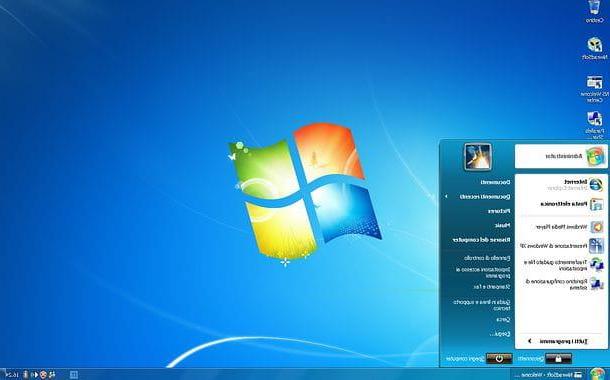Click the language bar icon on taskbar
Viewport: 610px width, 380px height.
click(x=74, y=375)
